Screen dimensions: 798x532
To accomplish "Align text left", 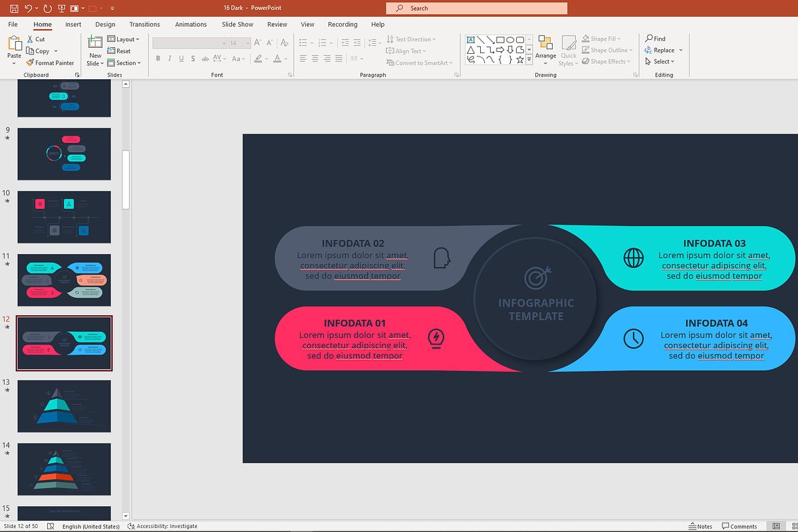I will click(x=303, y=59).
